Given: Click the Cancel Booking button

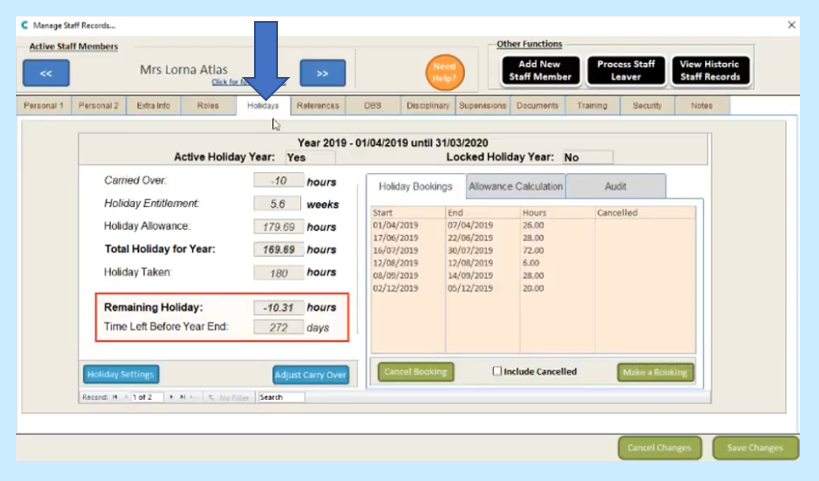Looking at the screenshot, I should tap(416, 372).
